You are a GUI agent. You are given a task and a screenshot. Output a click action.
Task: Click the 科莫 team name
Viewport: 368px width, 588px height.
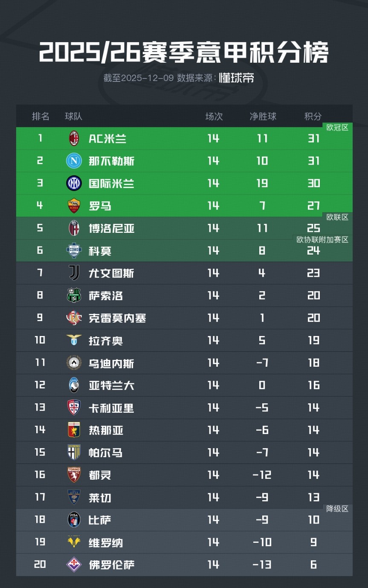(x=100, y=251)
